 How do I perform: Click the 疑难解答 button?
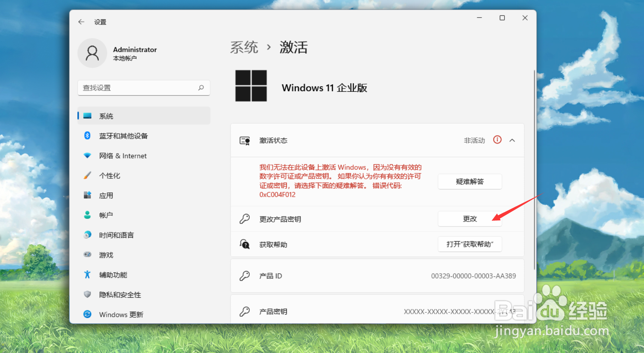[x=470, y=182]
